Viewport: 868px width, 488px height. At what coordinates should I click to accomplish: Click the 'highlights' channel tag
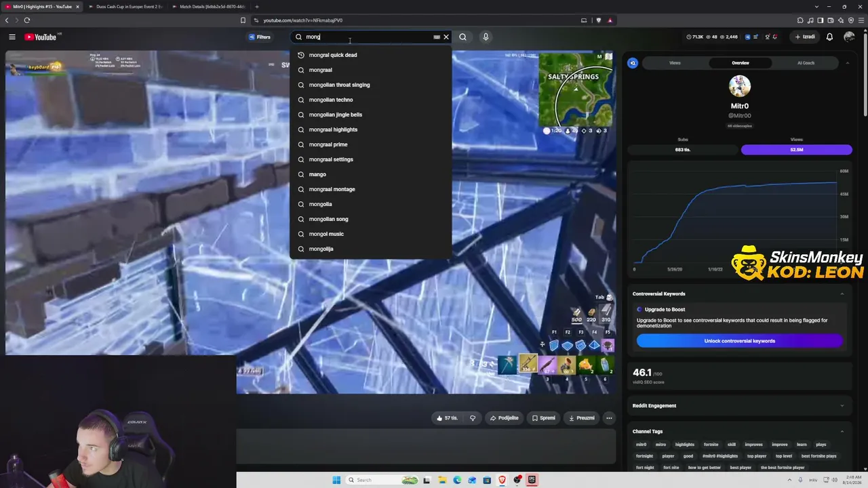click(685, 445)
